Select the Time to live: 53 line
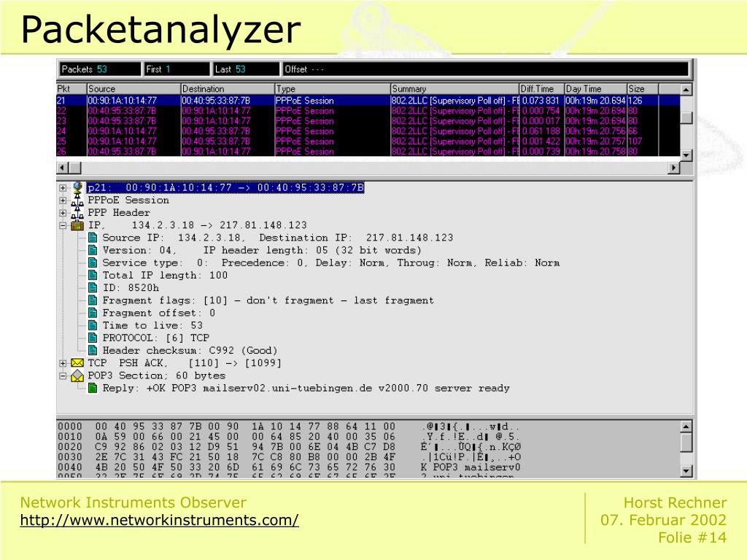This screenshot has width=747, height=560. 152,325
